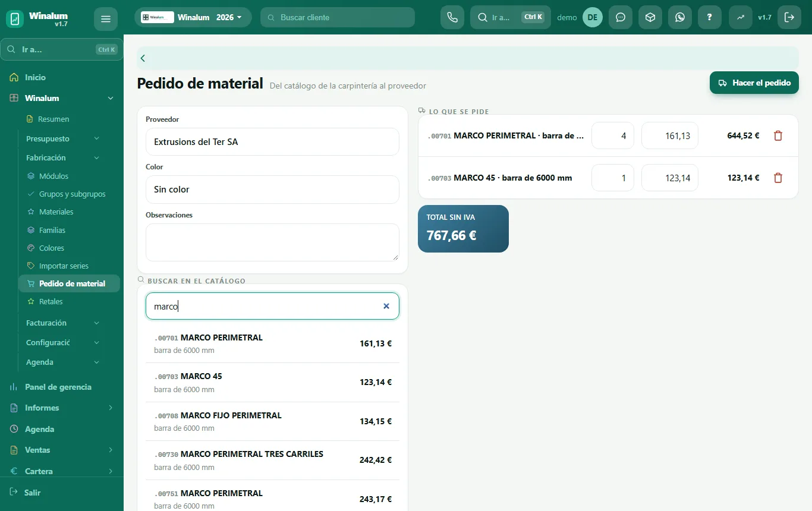Click the price field showing 123,14
This screenshot has width=812, height=511.
670,178
